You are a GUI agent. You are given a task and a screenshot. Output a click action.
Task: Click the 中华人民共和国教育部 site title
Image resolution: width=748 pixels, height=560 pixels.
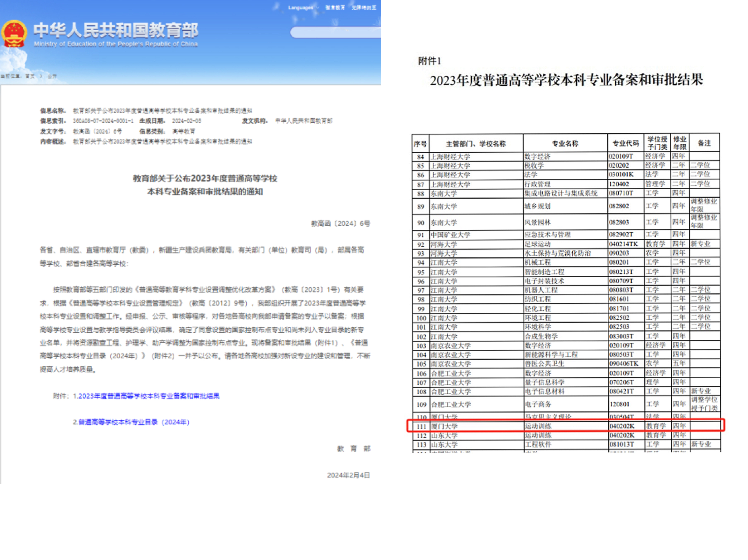point(116,30)
